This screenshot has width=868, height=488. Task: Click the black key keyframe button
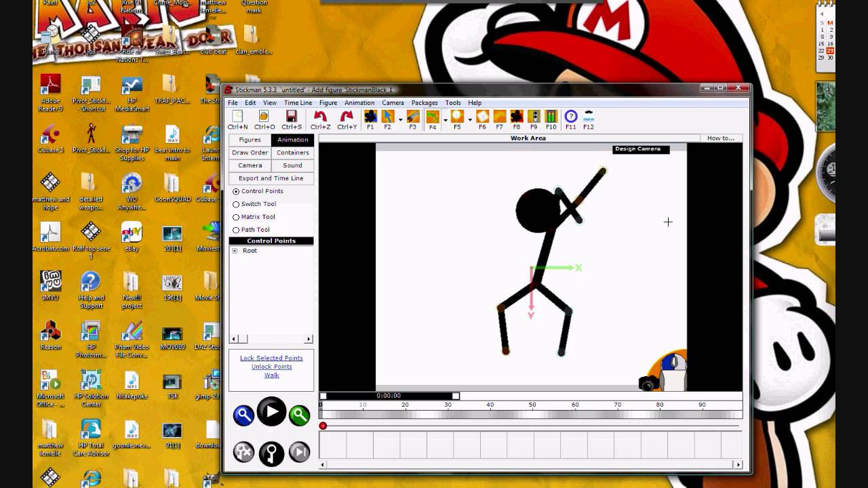pos(271,453)
